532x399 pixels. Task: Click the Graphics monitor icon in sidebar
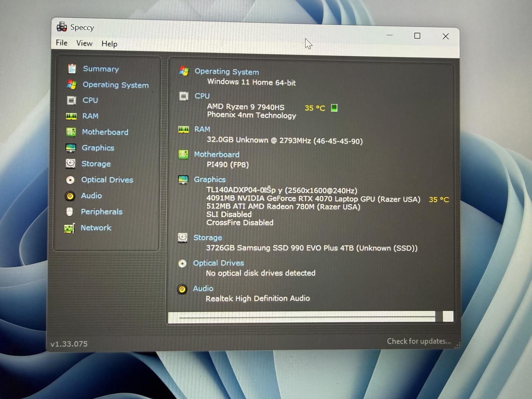point(71,148)
